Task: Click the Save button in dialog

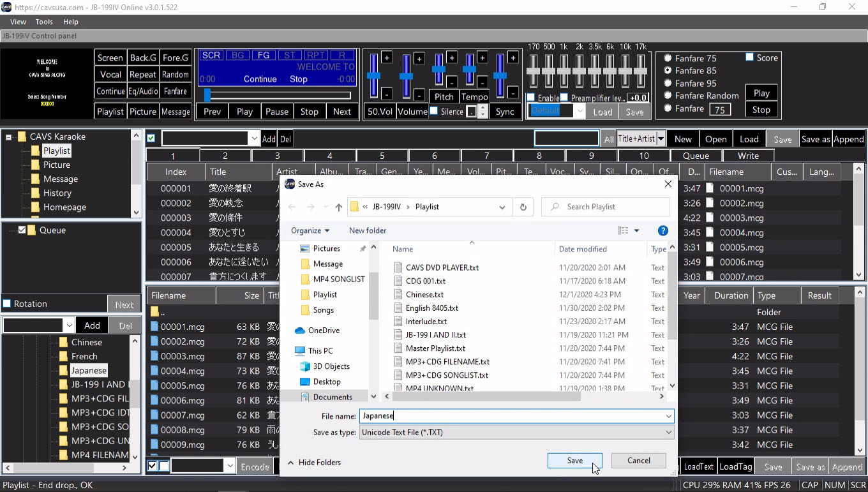Action: [x=574, y=461]
